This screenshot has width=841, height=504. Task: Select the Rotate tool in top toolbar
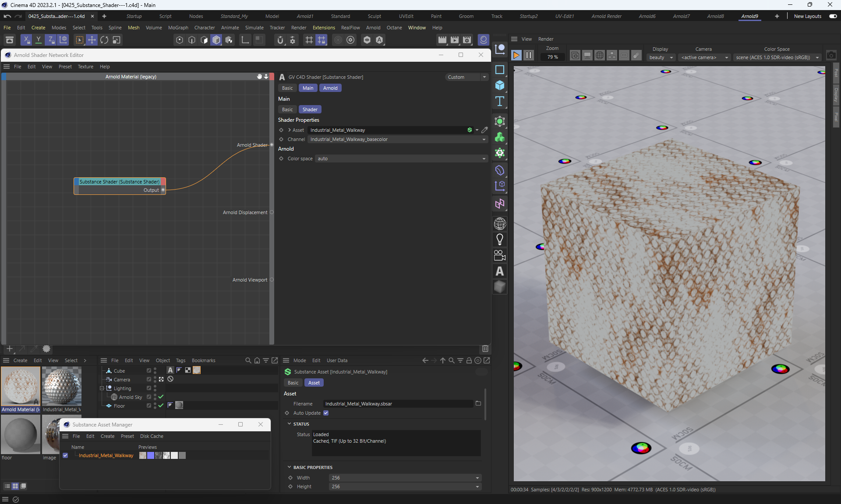[104, 40]
